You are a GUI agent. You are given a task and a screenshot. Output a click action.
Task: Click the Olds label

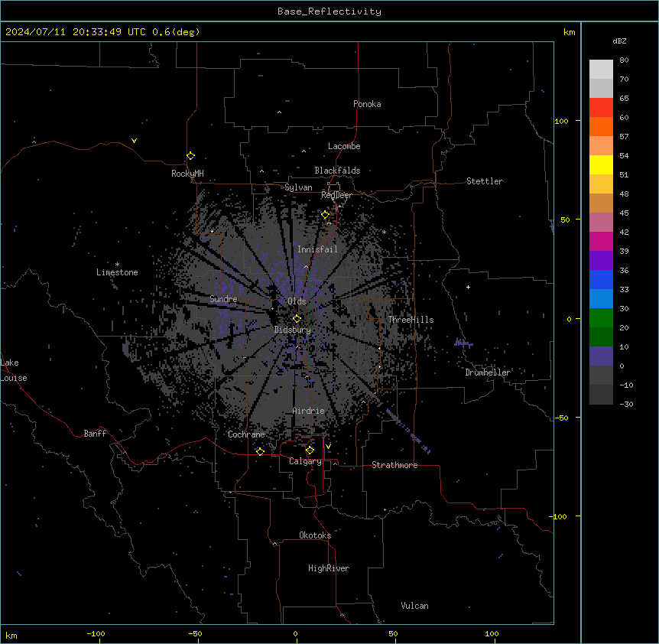[x=297, y=301]
